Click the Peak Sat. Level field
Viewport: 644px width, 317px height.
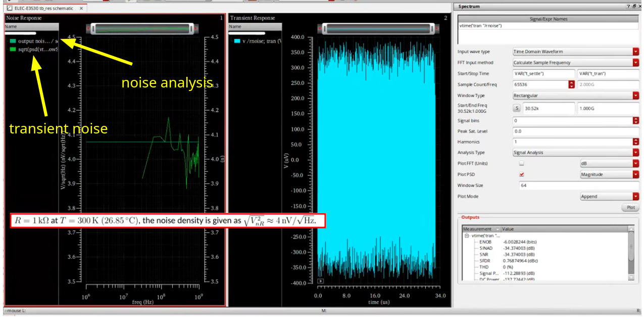[x=575, y=131]
